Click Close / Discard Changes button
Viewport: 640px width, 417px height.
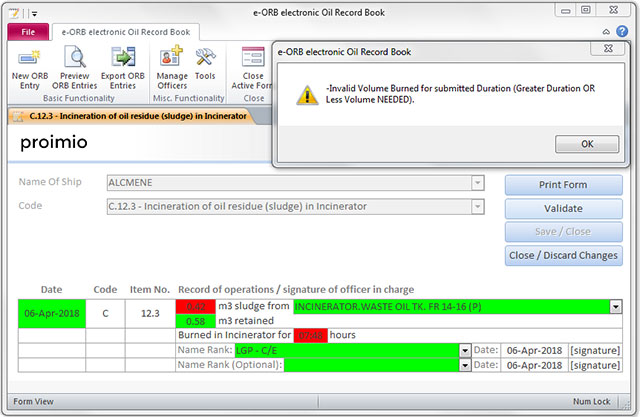pos(562,255)
